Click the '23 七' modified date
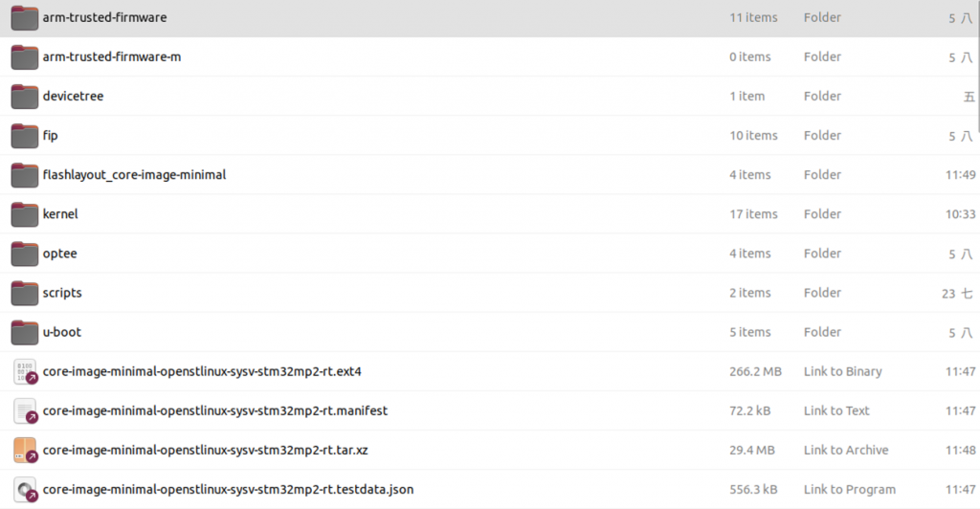The width and height of the screenshot is (980, 509). click(x=957, y=294)
